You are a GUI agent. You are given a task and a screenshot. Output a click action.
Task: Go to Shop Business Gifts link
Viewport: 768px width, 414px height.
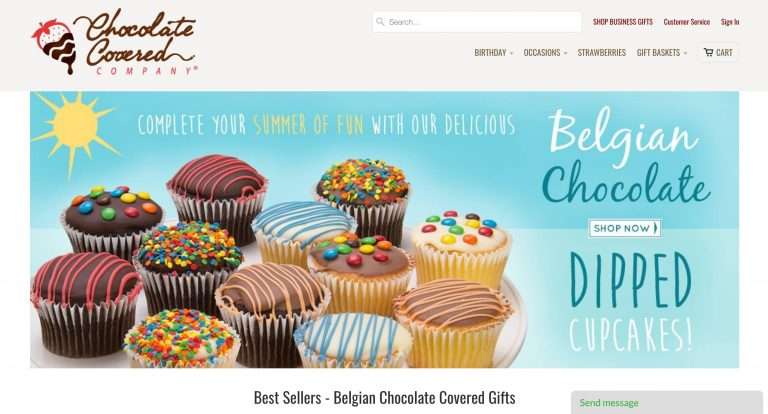[x=623, y=22]
